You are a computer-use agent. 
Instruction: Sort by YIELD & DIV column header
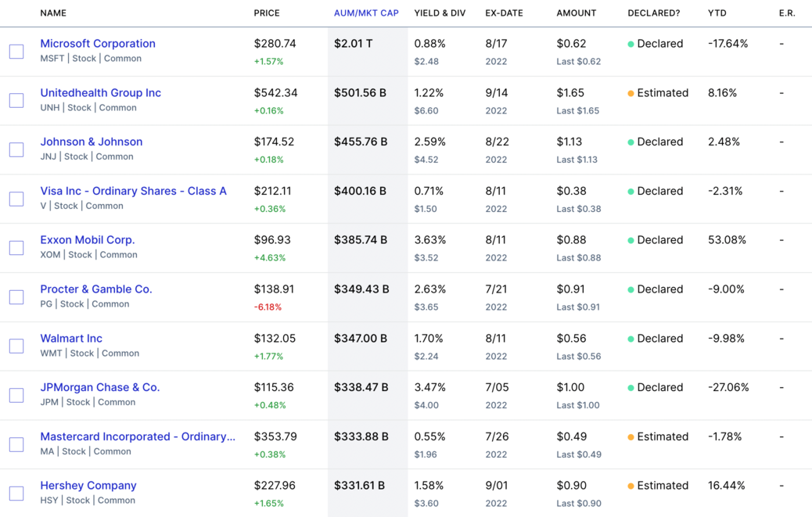coord(440,13)
